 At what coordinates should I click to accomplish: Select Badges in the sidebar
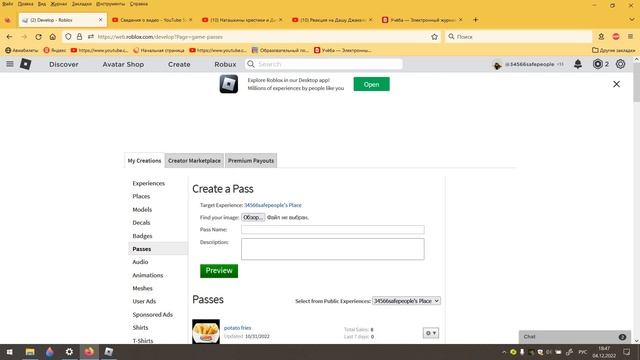pyautogui.click(x=142, y=236)
